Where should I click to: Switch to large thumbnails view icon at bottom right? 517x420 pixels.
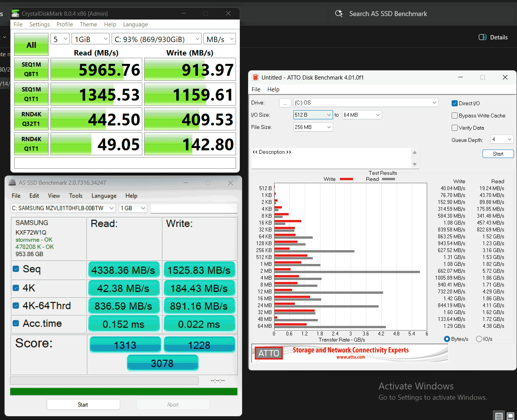coord(510,416)
